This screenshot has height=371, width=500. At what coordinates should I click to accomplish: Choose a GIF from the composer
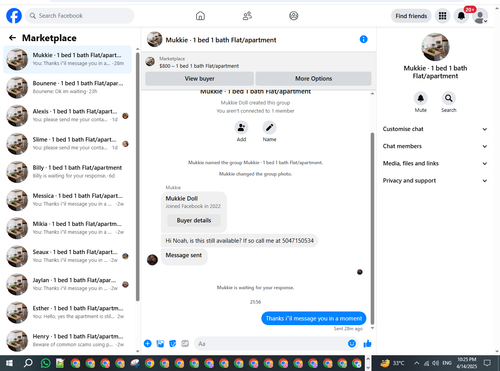tap(185, 344)
